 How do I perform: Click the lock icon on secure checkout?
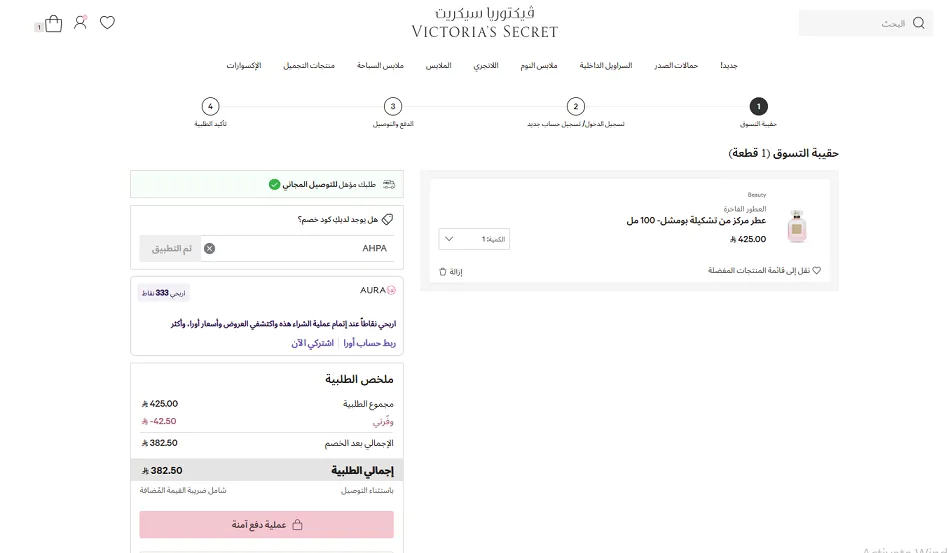pyautogui.click(x=297, y=525)
